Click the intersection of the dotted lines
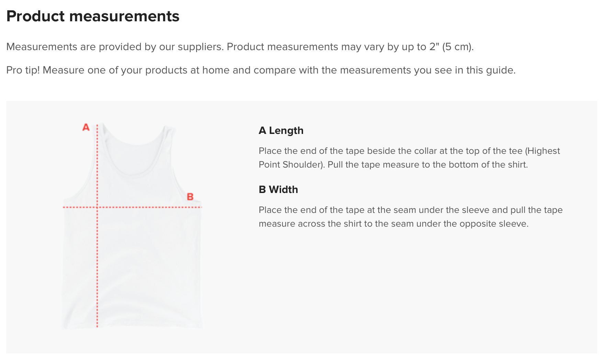 (97, 207)
